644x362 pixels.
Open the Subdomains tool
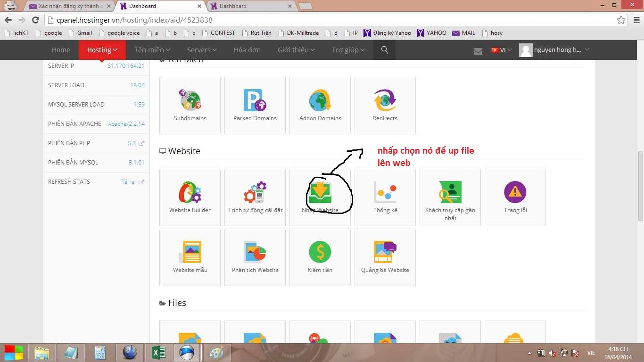coord(190,105)
